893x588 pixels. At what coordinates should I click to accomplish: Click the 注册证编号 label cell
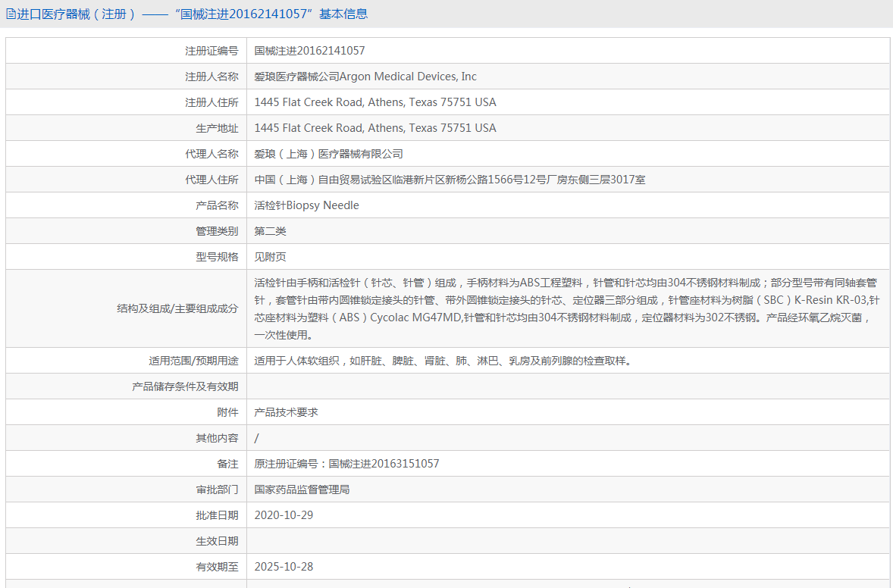pyautogui.click(x=211, y=51)
